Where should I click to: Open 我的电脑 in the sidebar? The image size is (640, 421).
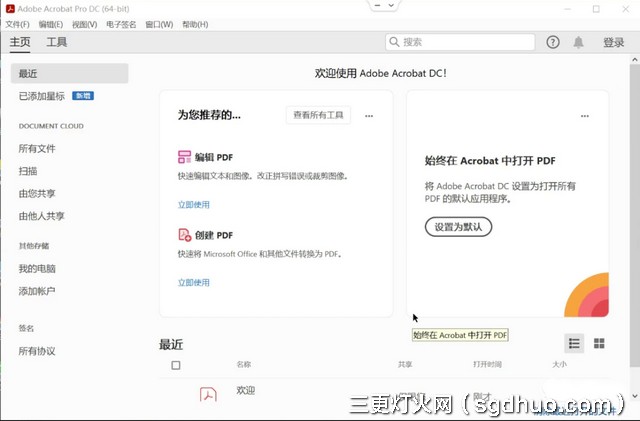click(37, 269)
